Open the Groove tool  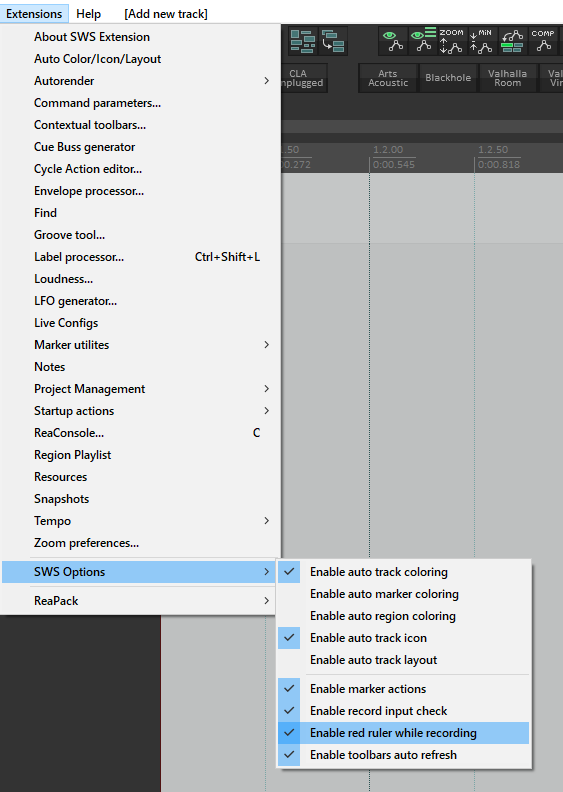139,235
